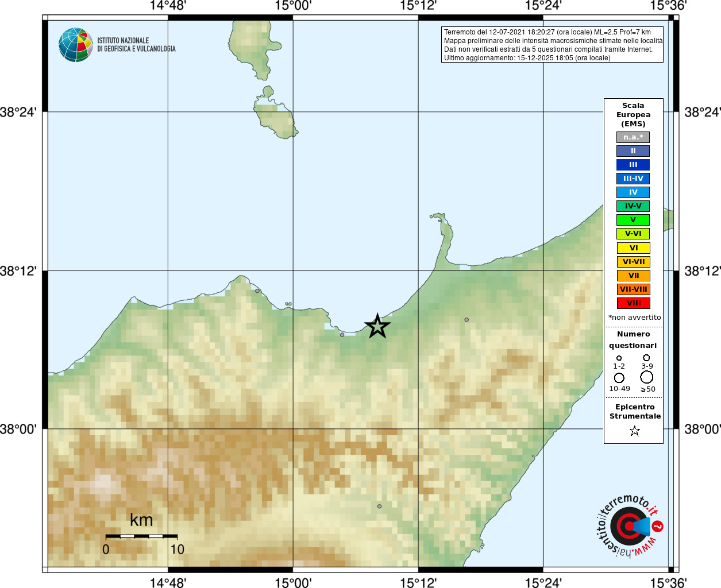Select the ≥50 questionnaires circle symbol

tap(647, 377)
